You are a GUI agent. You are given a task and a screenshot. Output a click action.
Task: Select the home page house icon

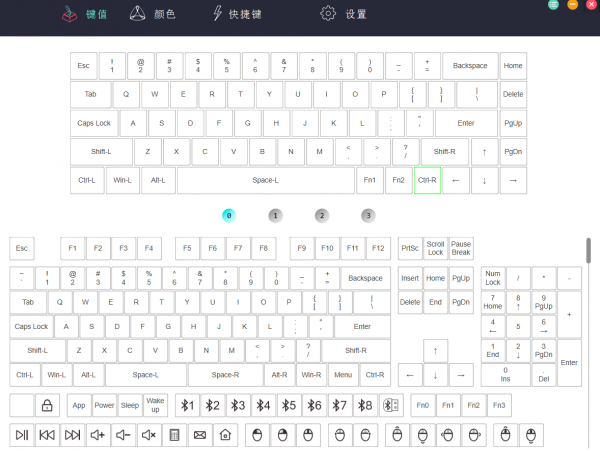[x=225, y=435]
